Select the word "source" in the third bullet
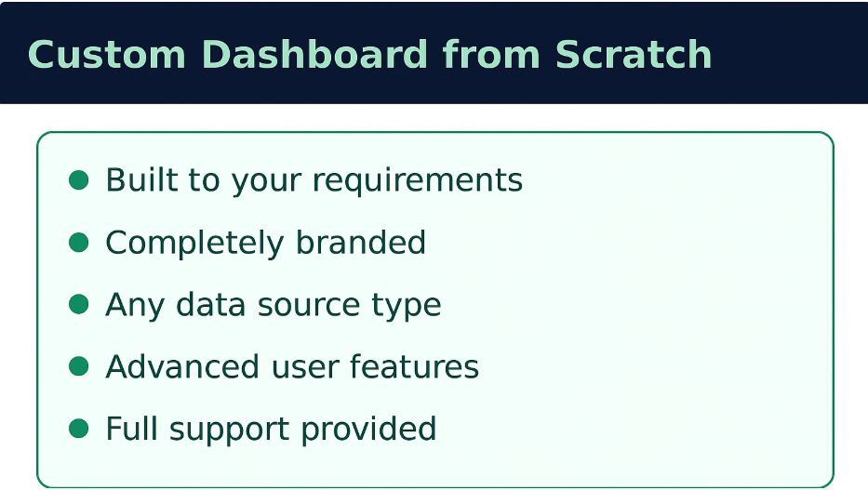The height and width of the screenshot is (490, 868). coord(313,305)
